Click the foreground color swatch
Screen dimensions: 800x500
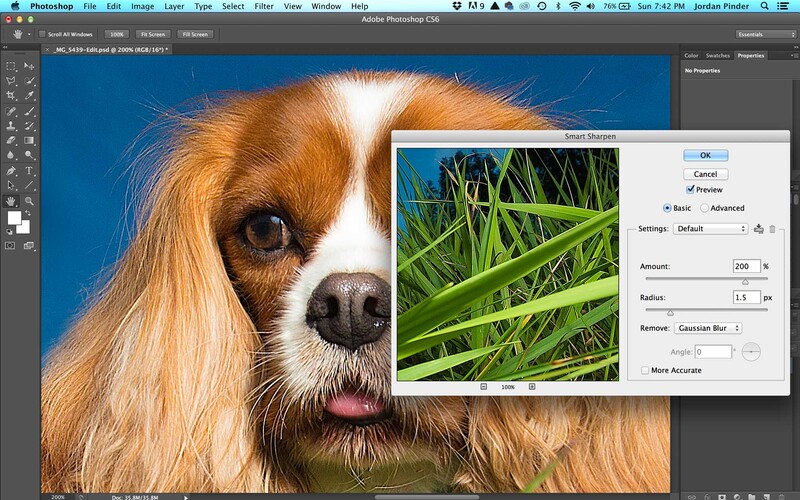(14, 218)
